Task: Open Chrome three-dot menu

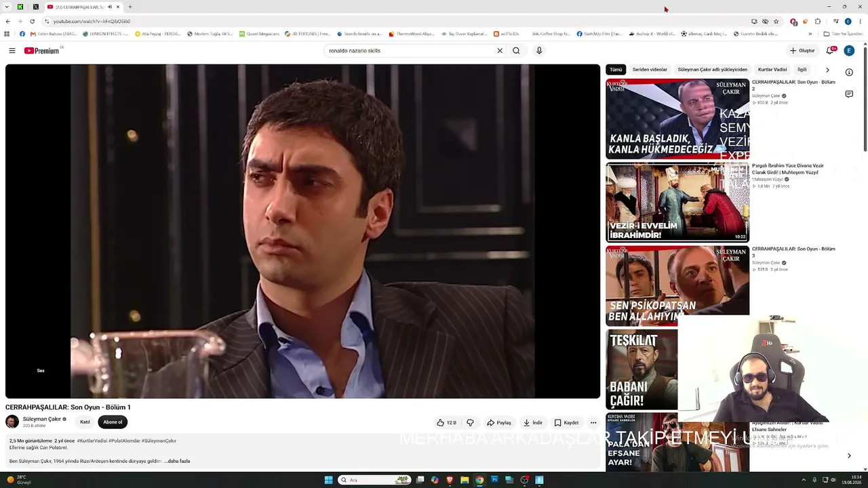Action: [x=860, y=21]
